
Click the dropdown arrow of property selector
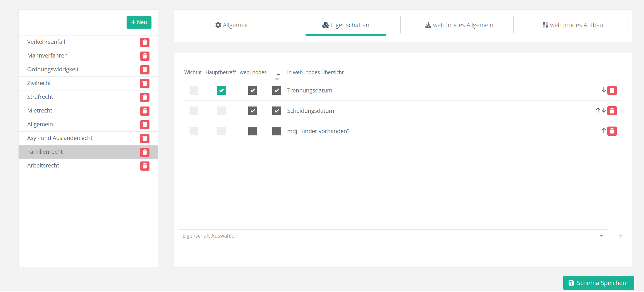tap(601, 236)
